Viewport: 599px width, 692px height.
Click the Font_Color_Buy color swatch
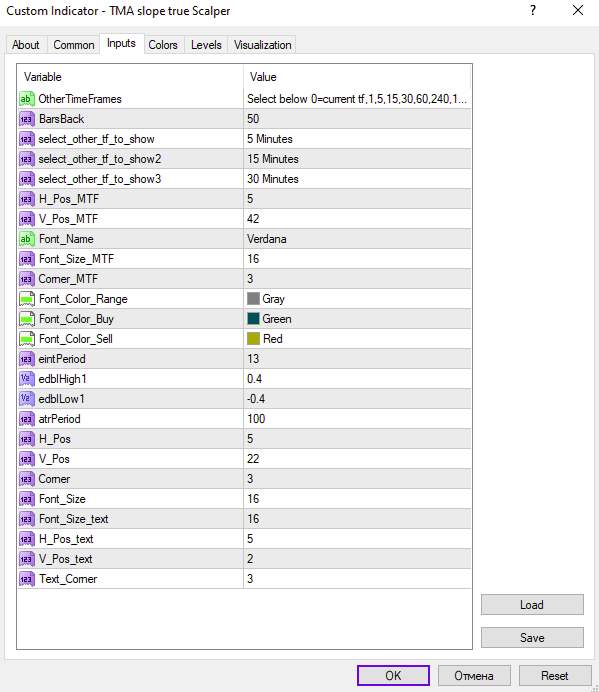pos(253,319)
